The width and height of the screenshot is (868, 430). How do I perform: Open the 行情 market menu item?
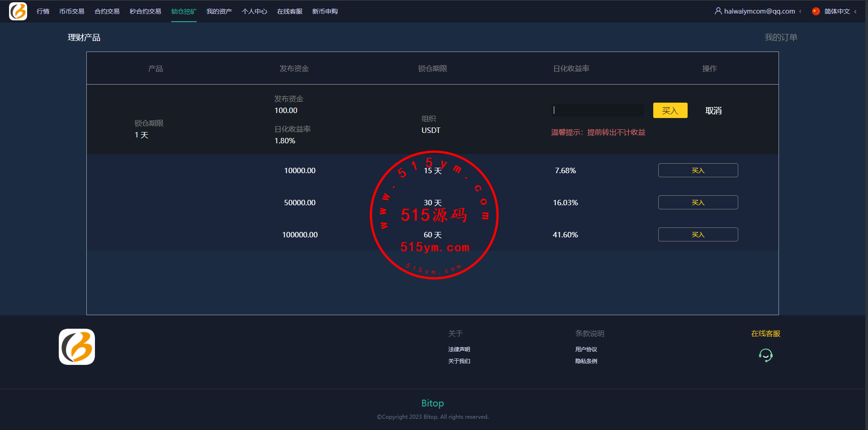[x=43, y=11]
